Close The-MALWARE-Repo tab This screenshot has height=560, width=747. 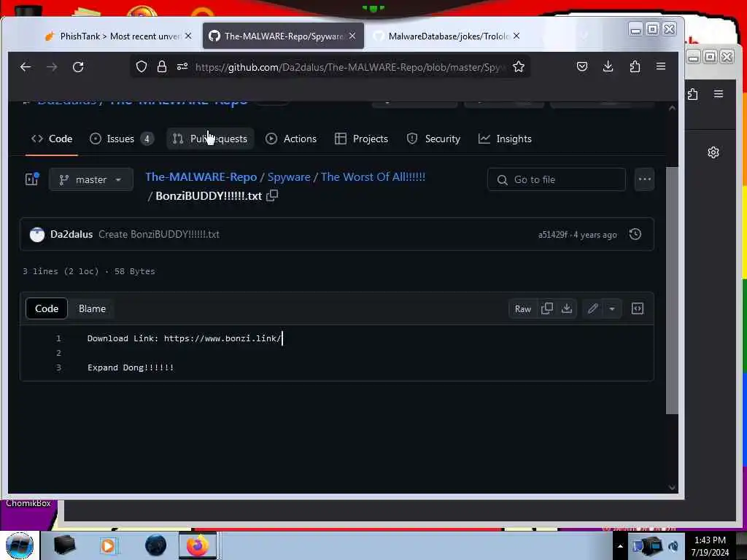pyautogui.click(x=352, y=36)
